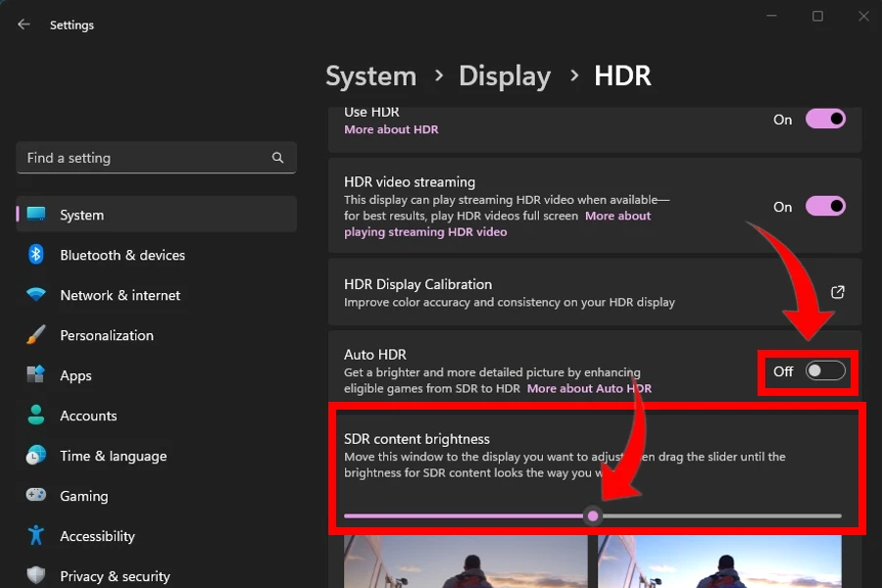Enable the Auto HDR toggle
882x588 pixels.
[x=825, y=370]
